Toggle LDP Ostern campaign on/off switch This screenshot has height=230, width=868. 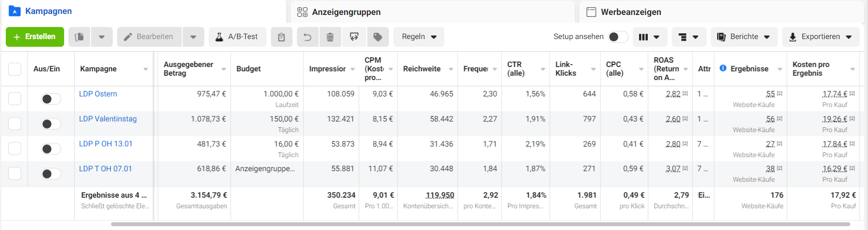[51, 99]
